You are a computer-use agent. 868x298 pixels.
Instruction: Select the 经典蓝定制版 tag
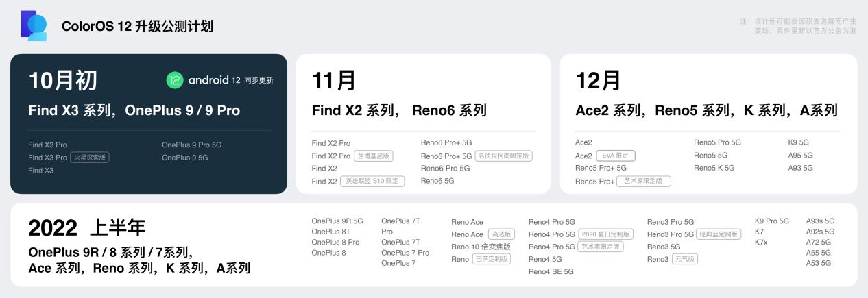718,234
